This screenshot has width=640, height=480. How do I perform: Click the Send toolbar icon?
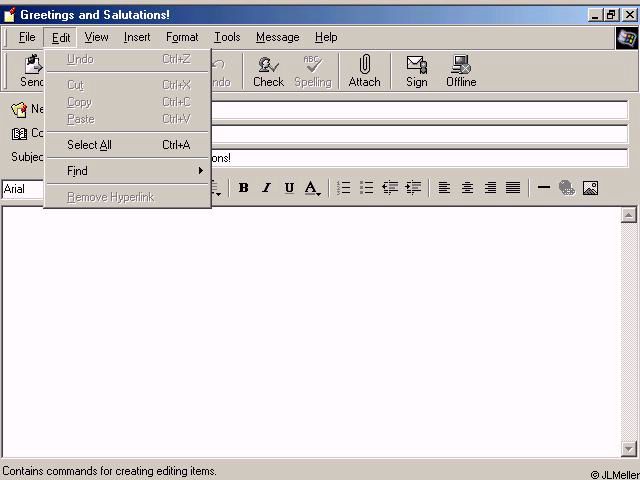[32, 71]
